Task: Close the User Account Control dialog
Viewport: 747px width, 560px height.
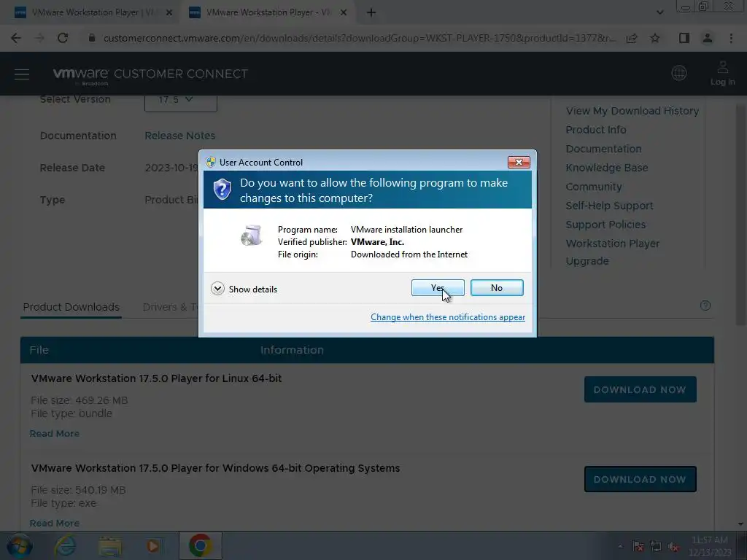Action: [x=519, y=163]
